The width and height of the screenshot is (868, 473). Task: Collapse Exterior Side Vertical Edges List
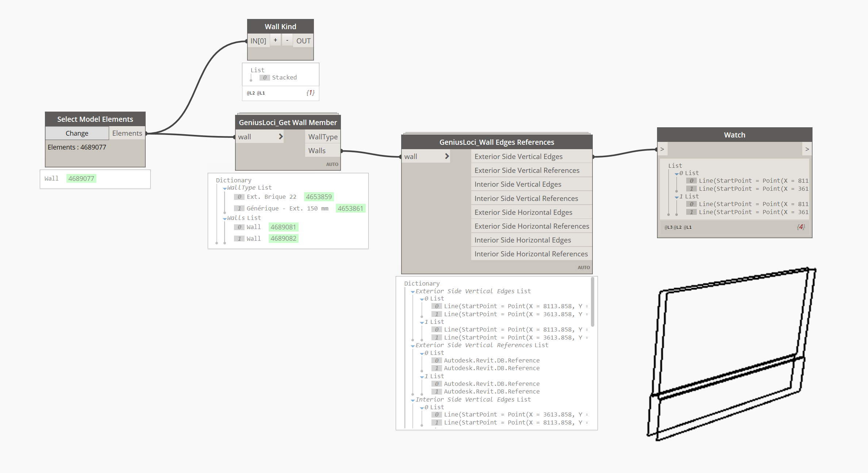pos(413,292)
